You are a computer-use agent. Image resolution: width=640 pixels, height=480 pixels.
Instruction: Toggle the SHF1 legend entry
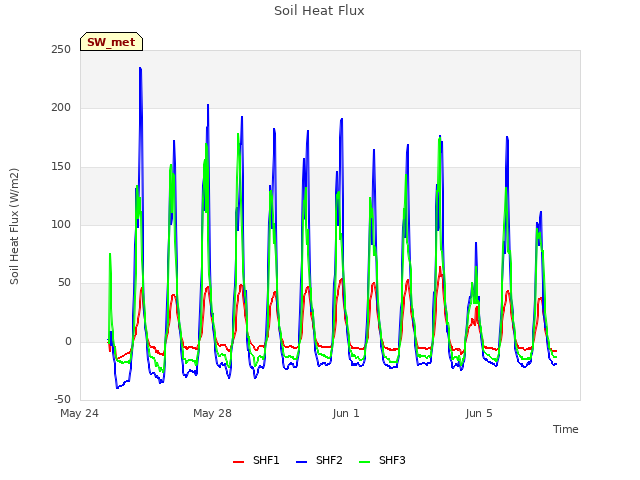[x=256, y=460]
